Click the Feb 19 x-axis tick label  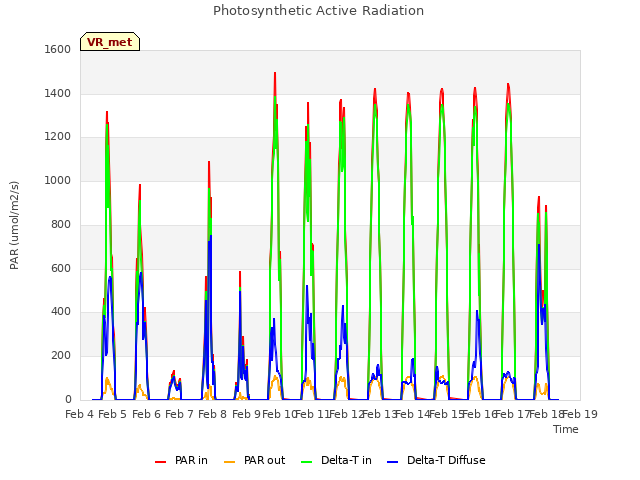pyautogui.click(x=580, y=414)
